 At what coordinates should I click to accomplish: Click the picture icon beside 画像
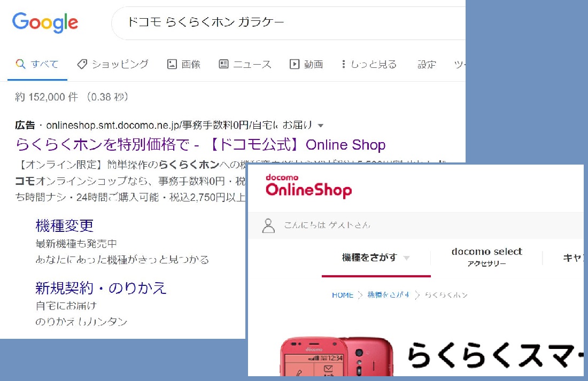172,64
